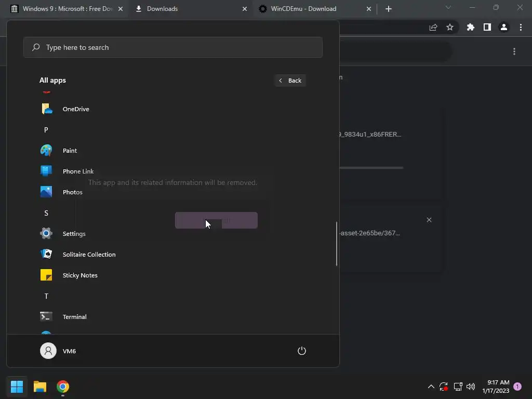
Task: Click the download progress bar
Action: coord(371,168)
